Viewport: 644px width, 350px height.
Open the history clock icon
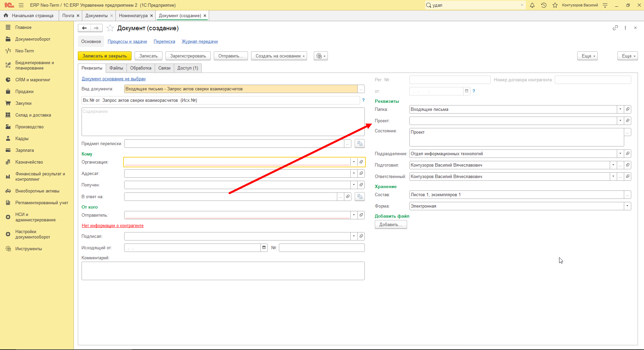(544, 5)
